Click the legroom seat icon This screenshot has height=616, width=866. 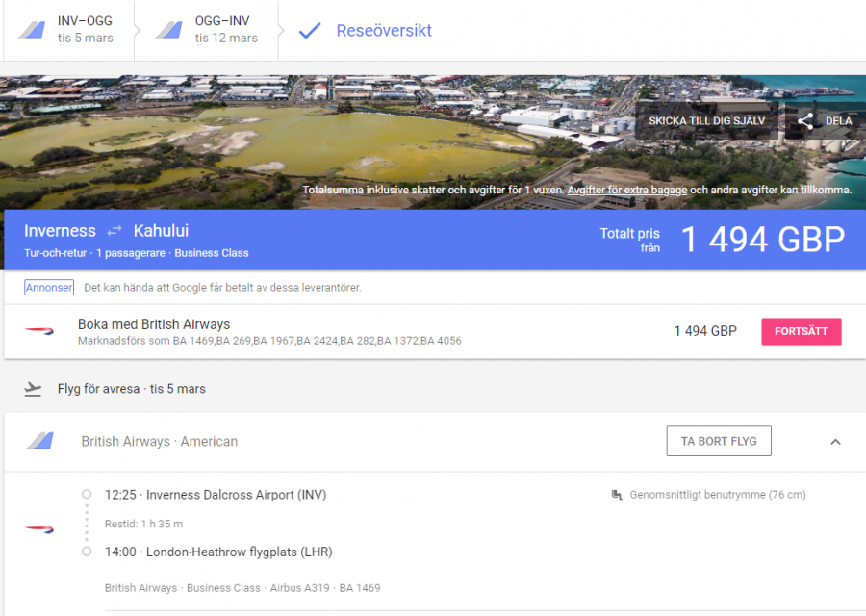[616, 495]
